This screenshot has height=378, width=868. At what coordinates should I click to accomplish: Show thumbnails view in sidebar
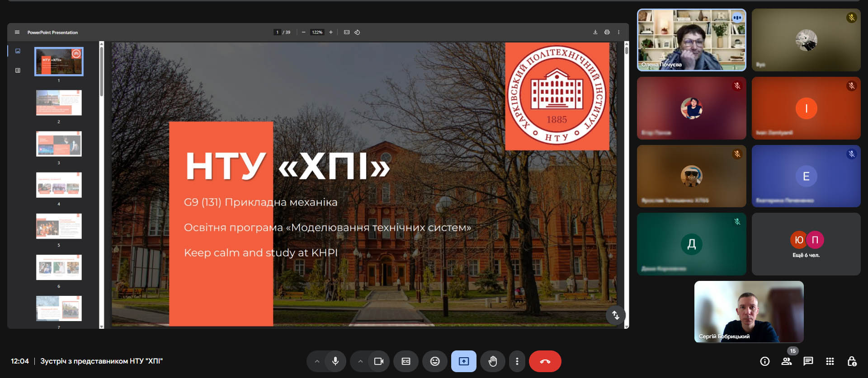18,51
